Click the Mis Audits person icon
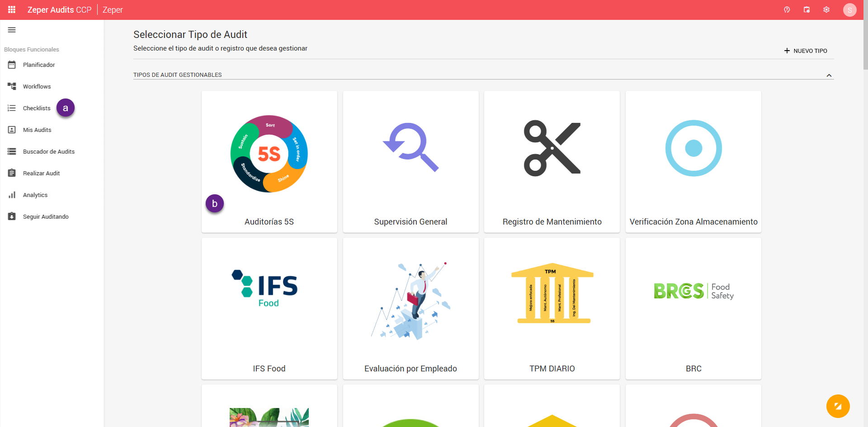Viewport: 868px width, 427px height. tap(12, 130)
